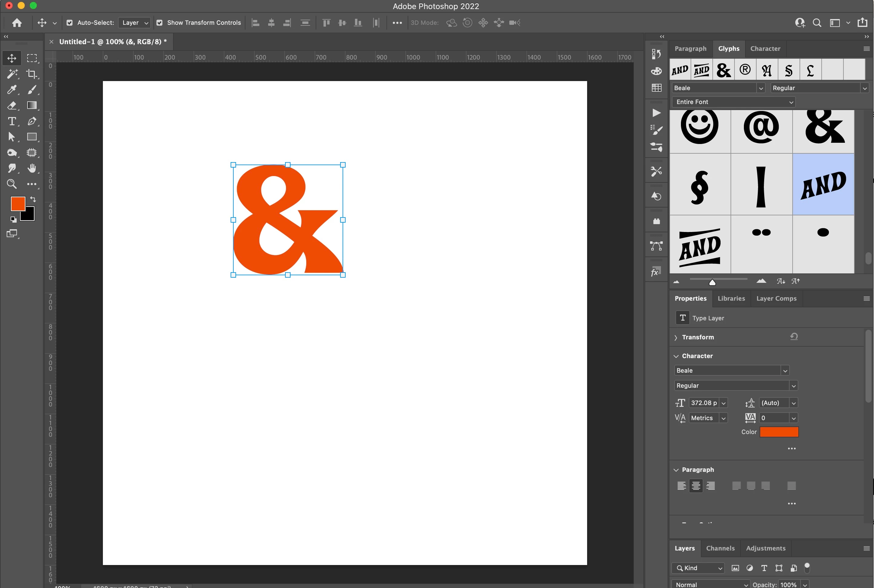This screenshot has width=874, height=588.
Task: Switch to the Character tab
Action: tap(765, 49)
